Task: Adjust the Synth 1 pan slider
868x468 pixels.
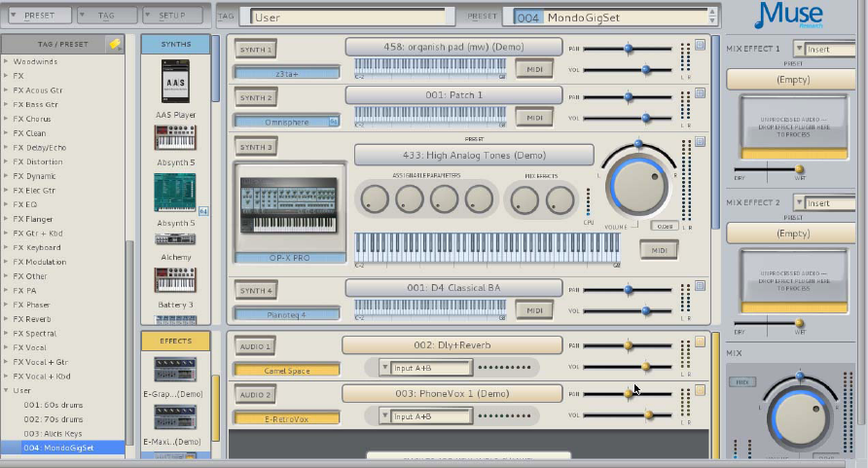Action: 629,49
